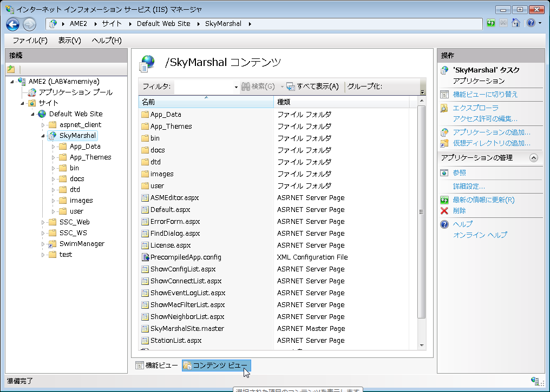Click the Home icon in toolbar
This screenshot has height=392, width=550.
(515, 23)
